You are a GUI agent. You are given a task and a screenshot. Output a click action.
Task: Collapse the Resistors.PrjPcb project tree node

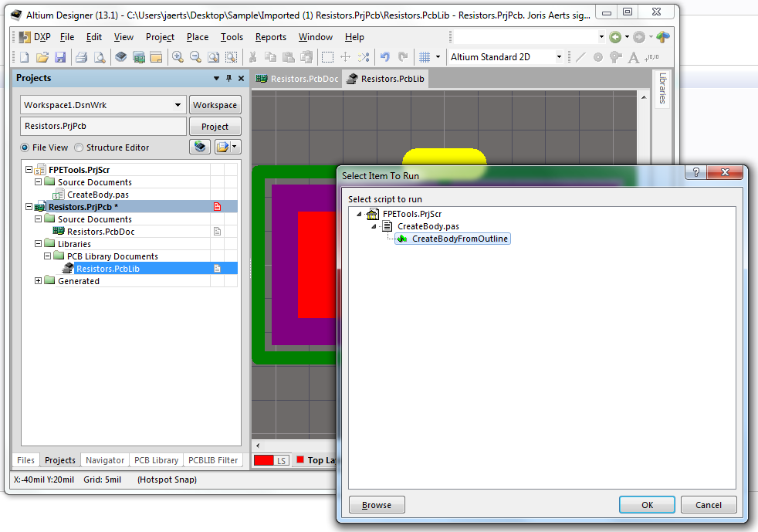coord(29,206)
